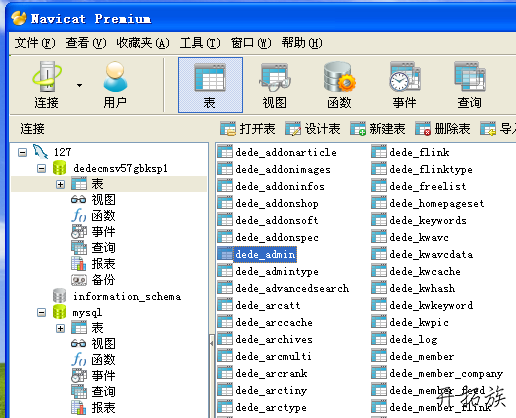Select the dedecmsv57gbksp1 database

tap(120, 168)
